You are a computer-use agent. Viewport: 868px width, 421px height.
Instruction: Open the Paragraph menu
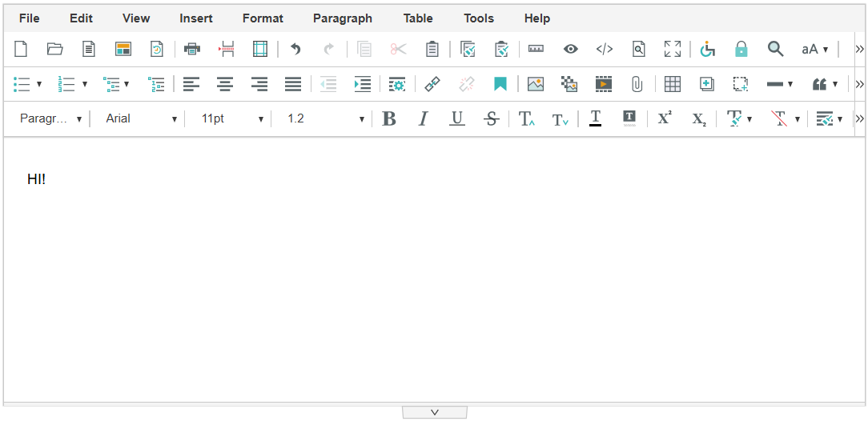[x=343, y=18]
